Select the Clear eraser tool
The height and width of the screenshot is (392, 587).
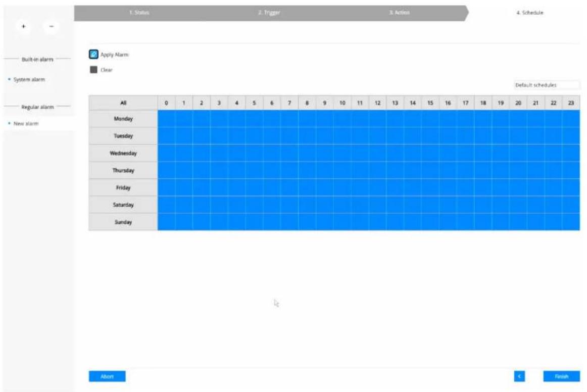point(93,70)
